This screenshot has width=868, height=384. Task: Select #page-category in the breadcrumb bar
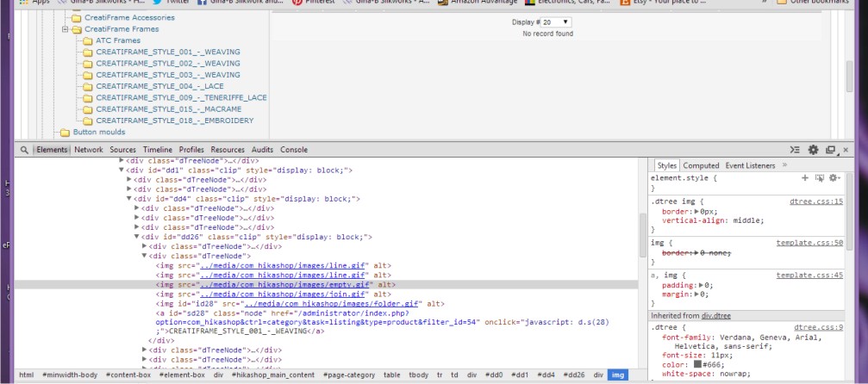coord(349,375)
